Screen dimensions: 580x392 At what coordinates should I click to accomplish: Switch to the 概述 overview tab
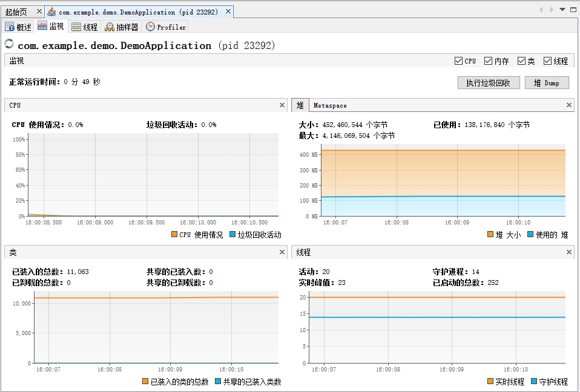tap(18, 27)
